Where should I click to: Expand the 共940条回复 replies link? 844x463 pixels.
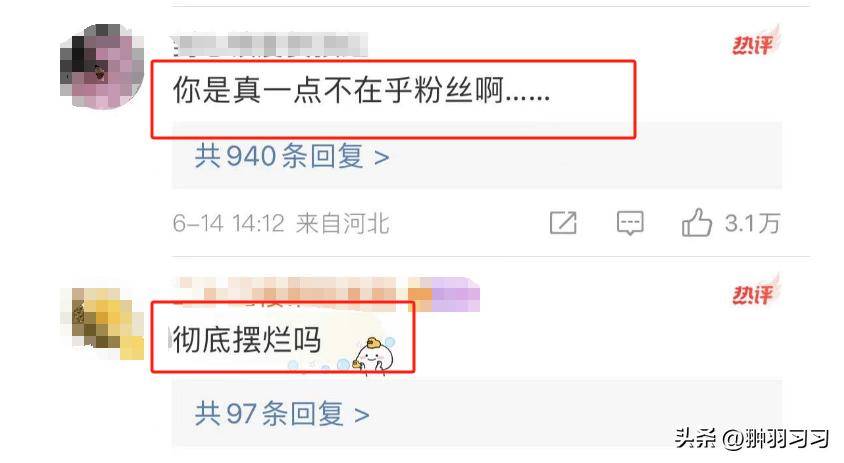click(292, 156)
